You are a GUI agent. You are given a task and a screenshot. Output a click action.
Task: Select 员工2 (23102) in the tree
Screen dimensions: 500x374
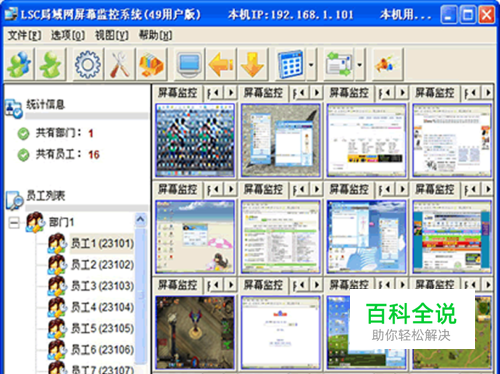click(102, 265)
